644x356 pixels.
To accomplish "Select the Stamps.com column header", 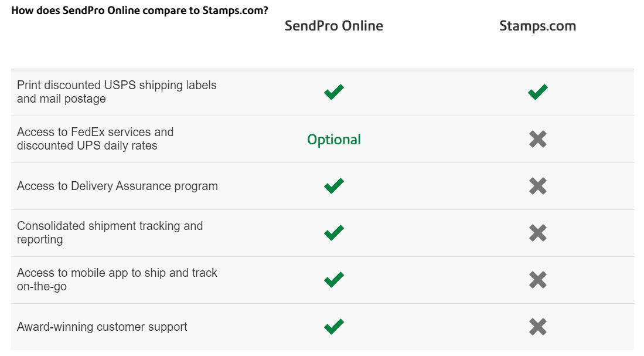I will 537,26.
